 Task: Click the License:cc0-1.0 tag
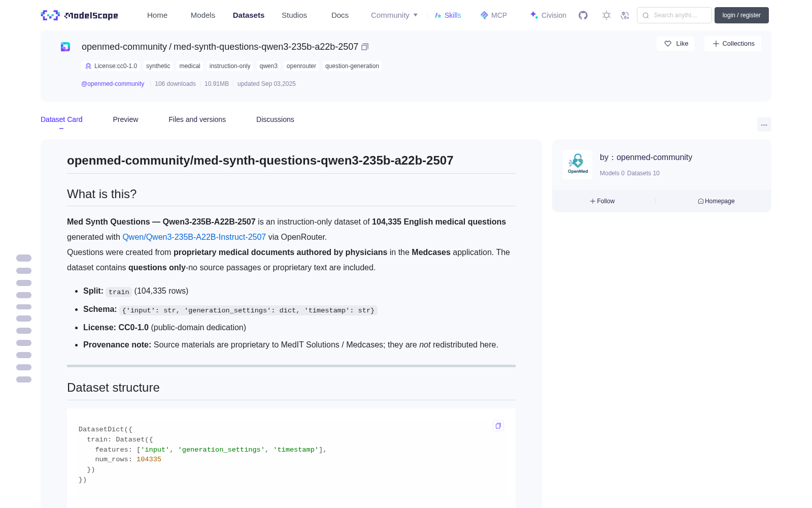tap(111, 66)
